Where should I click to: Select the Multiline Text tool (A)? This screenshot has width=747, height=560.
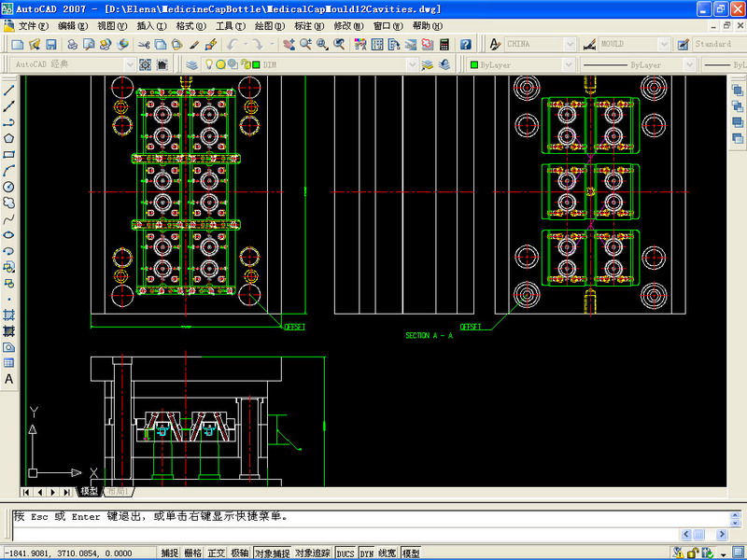coord(9,379)
